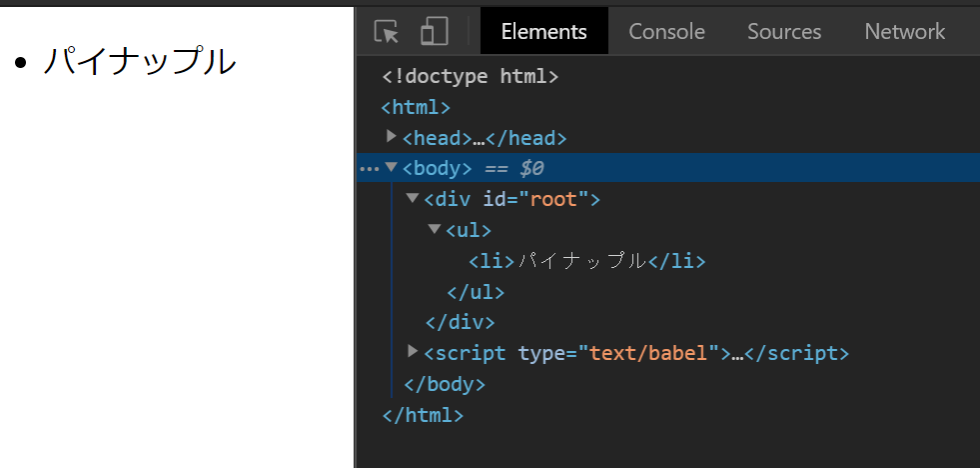The width and height of the screenshot is (980, 468).
Task: Select the opening <ul> row
Action: coord(469,230)
